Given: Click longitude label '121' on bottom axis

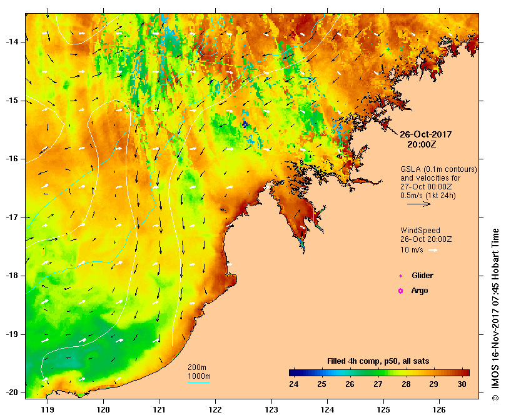Looking at the screenshot, I should [159, 409].
